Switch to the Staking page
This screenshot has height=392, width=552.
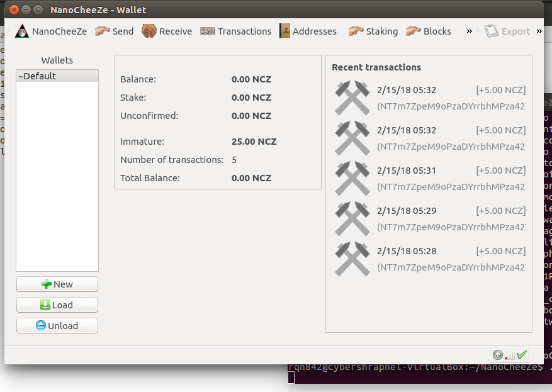point(373,31)
